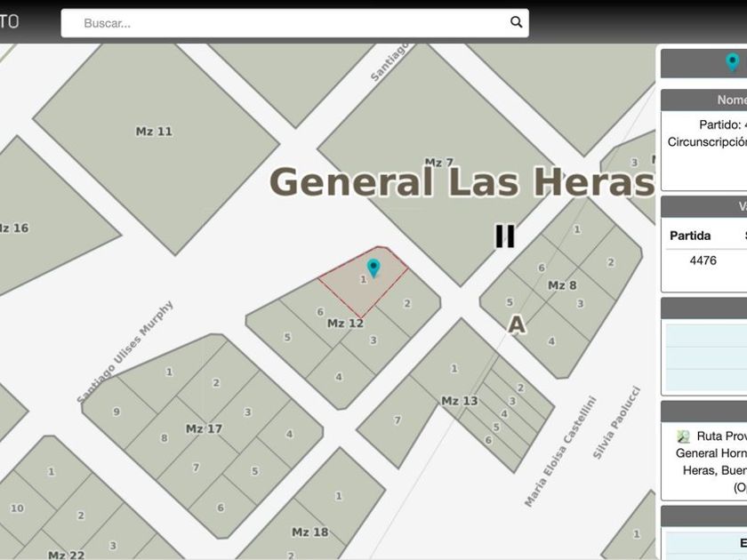Viewport: 747px width, 560px height.
Task: Select parcel 2 in block Mz 12
Action: (x=407, y=303)
